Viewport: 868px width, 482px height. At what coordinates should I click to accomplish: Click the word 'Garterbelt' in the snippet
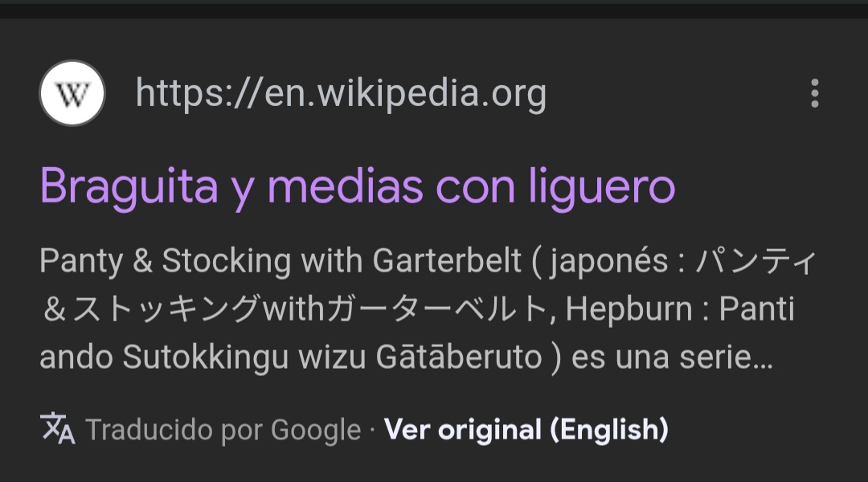447,260
